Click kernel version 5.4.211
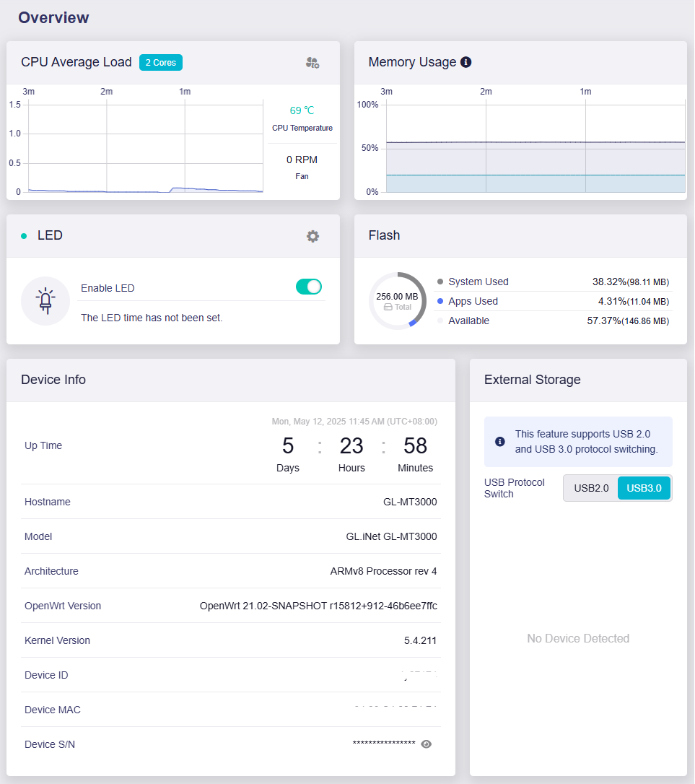Viewport: 695px width, 784px height. pyautogui.click(x=421, y=640)
